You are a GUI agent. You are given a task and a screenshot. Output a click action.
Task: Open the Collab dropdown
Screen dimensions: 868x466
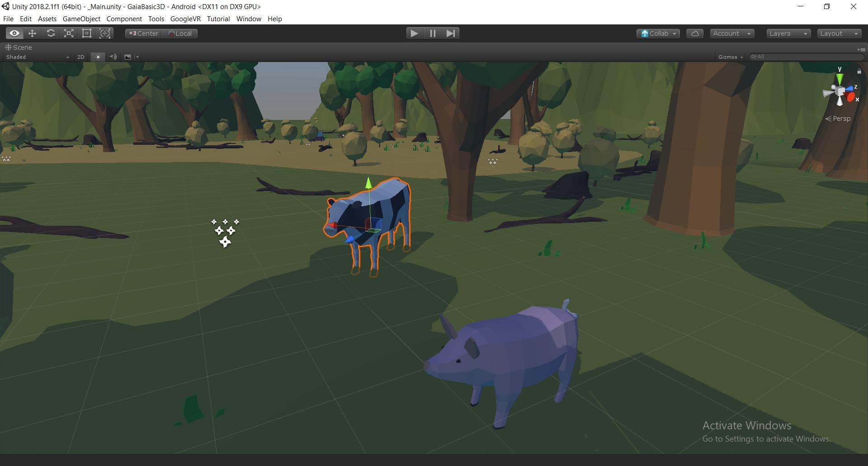tap(658, 33)
